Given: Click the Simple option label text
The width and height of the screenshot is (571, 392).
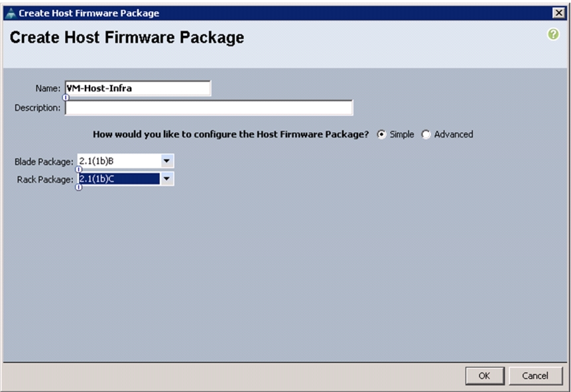Looking at the screenshot, I should click(x=402, y=135).
